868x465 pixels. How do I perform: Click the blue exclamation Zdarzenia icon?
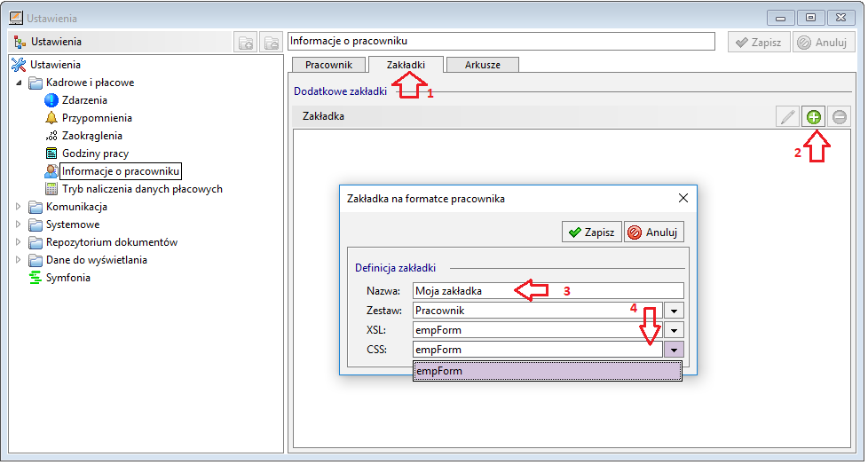click(51, 100)
